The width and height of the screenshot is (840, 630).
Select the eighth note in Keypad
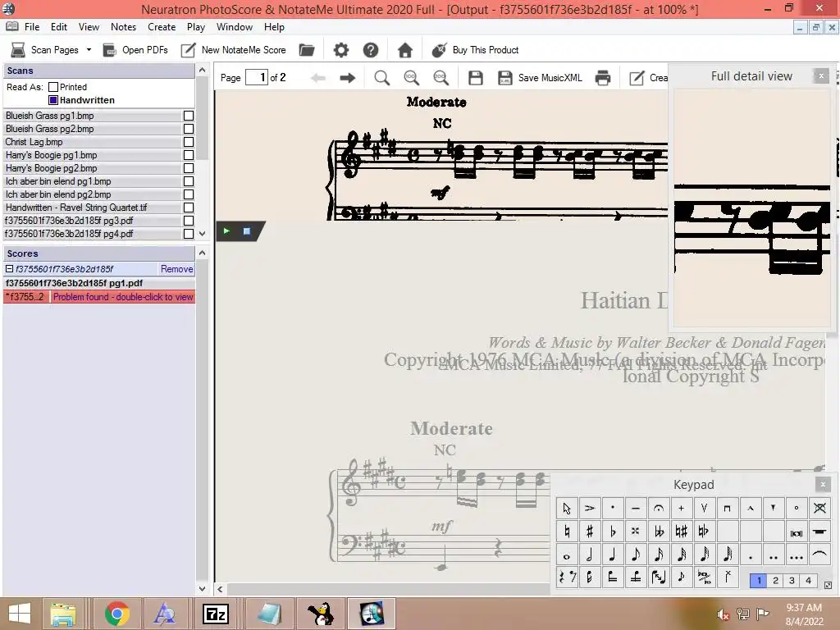[636, 555]
